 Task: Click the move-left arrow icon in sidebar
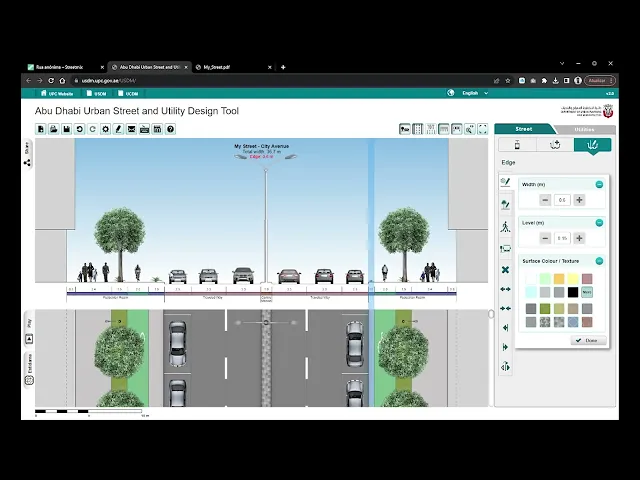coord(505,328)
